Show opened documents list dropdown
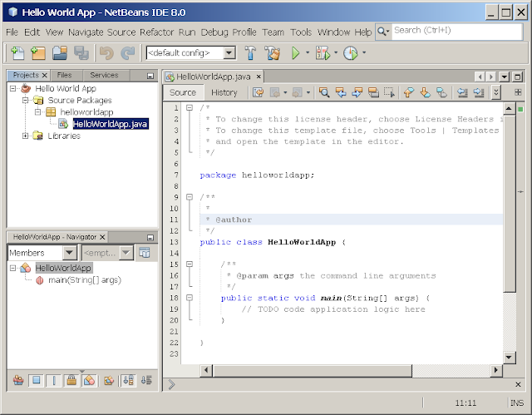This screenshot has height=415, width=532. (x=505, y=77)
